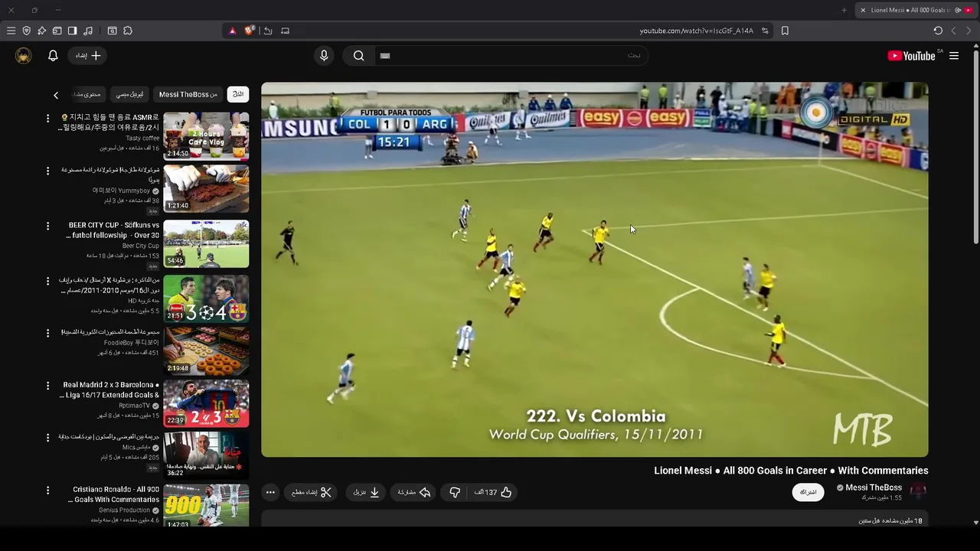Viewport: 980px width, 551px height.
Task: Open options menu for Cristiano Ronaldo video
Action: tap(47, 490)
